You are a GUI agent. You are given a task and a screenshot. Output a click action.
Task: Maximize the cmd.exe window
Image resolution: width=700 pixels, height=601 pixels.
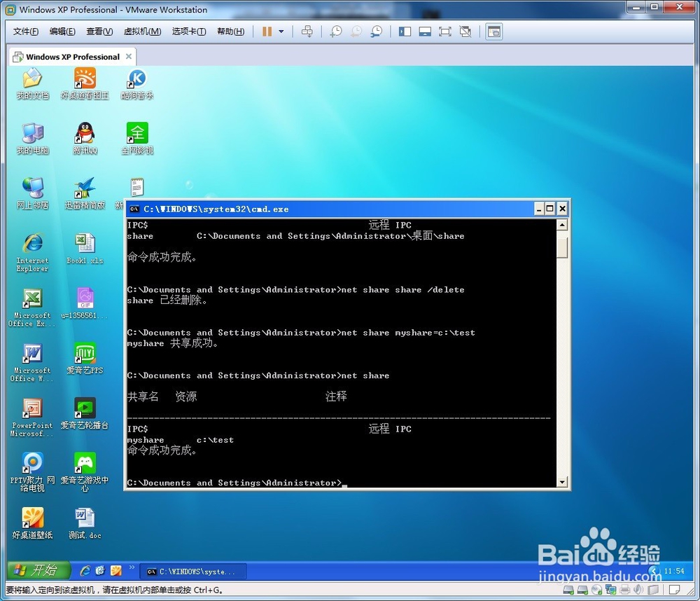coord(550,209)
